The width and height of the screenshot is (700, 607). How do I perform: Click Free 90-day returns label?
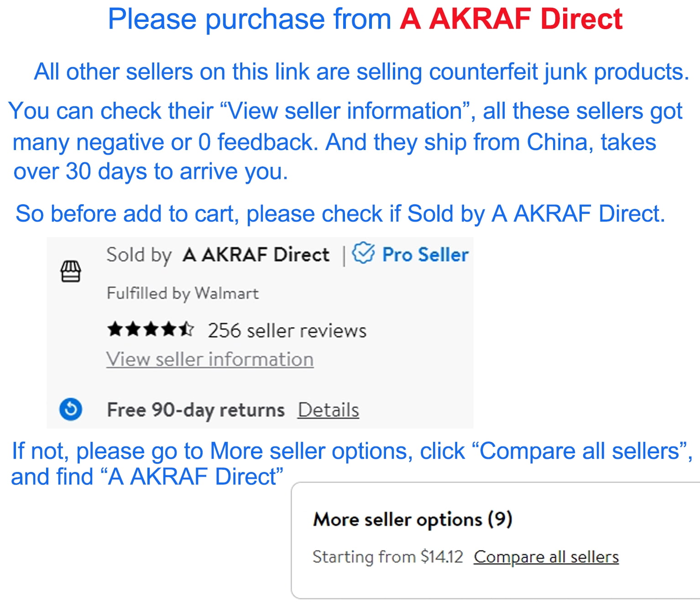click(196, 410)
